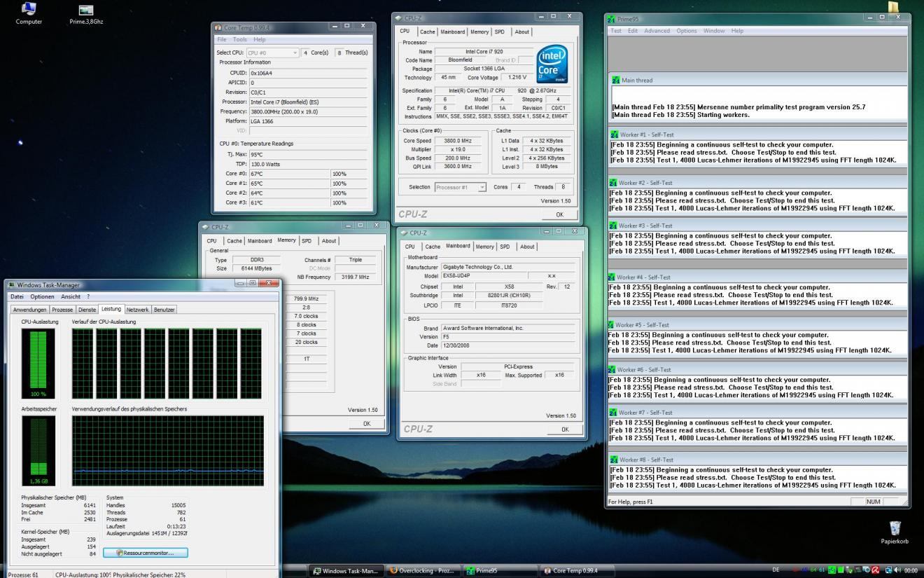Click the Core Voltage 1.216 V field
The height and width of the screenshot is (578, 924).
point(517,77)
